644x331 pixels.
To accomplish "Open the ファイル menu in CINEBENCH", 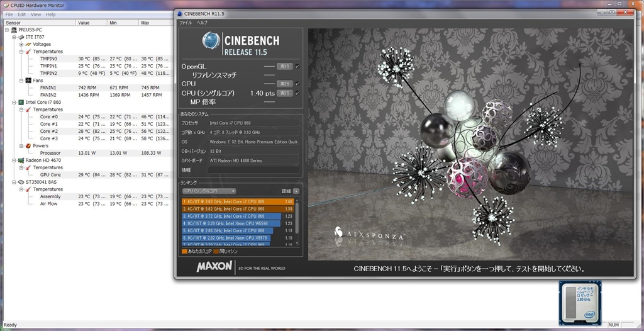I will click(x=186, y=22).
